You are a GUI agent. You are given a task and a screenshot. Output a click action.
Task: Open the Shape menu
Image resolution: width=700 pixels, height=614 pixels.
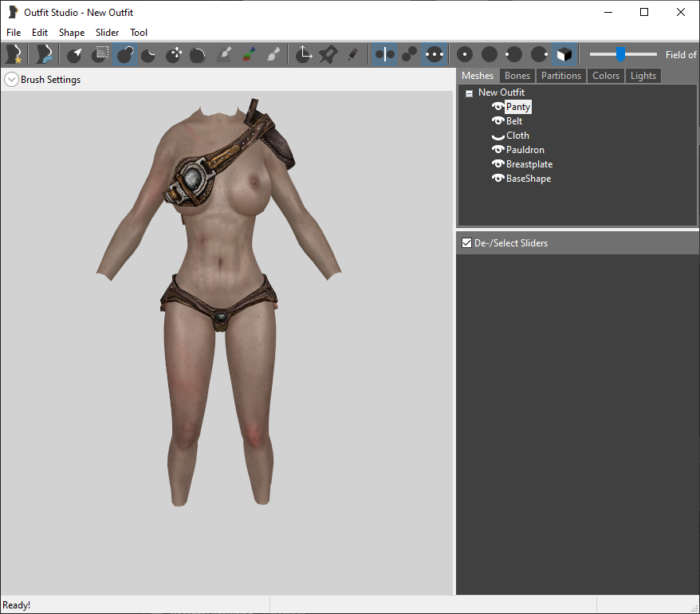(x=72, y=33)
